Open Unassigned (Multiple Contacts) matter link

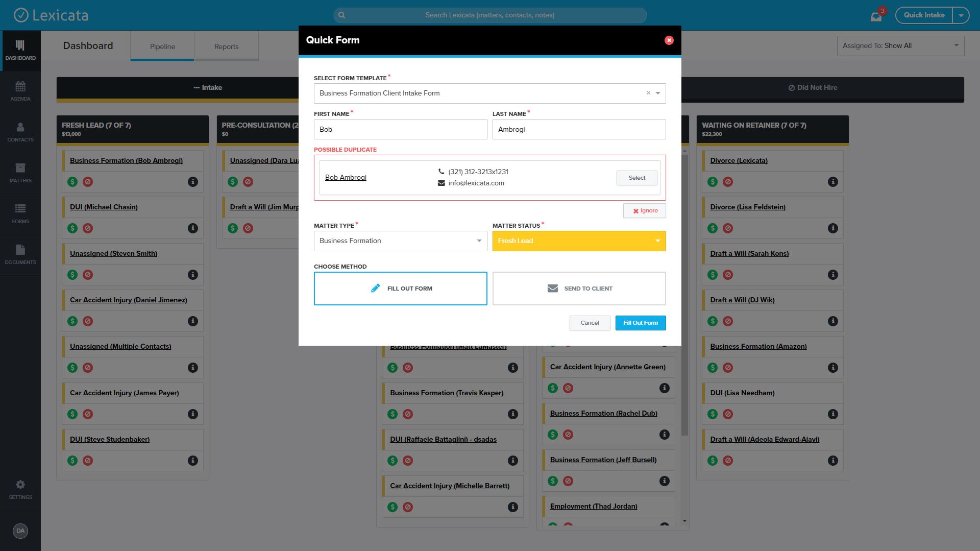pos(120,347)
